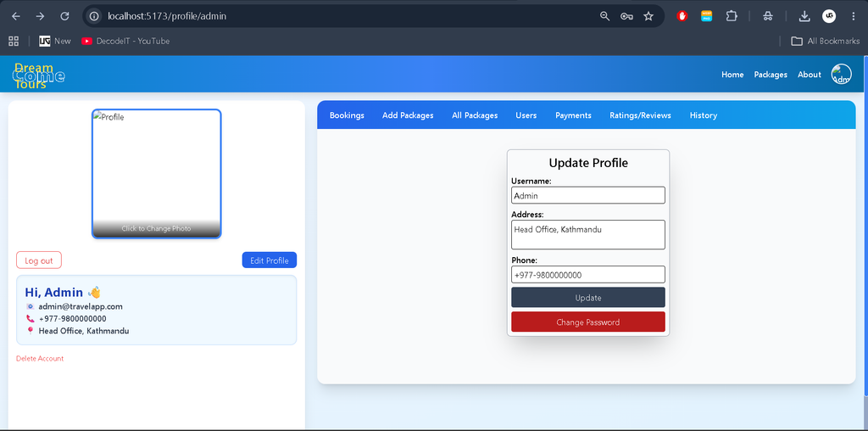
Task: View site information icon in address bar
Action: pyautogui.click(x=95, y=16)
